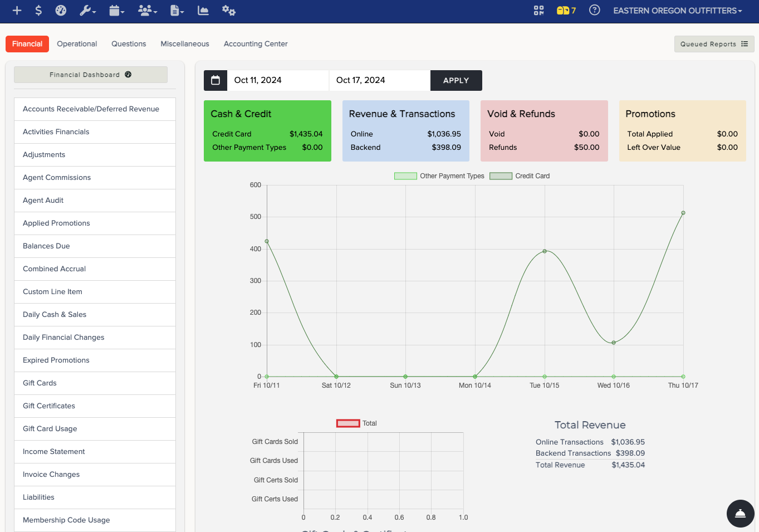This screenshot has width=759, height=532.
Task: Click the Thu 10/17 credit card data point
Action: coord(683,213)
